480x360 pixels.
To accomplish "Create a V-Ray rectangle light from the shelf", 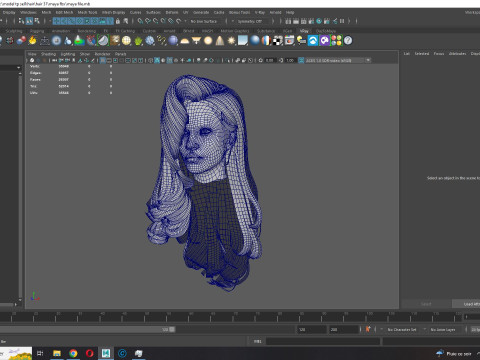I will (196, 41).
